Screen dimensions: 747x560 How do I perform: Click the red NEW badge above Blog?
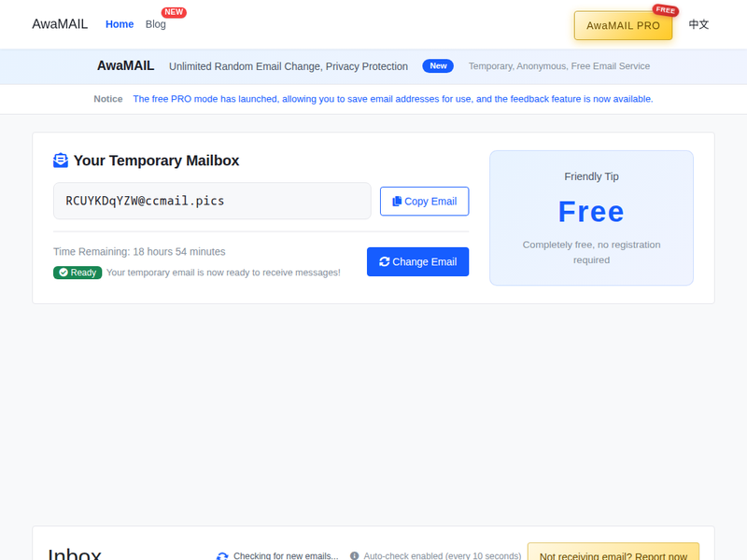point(174,12)
